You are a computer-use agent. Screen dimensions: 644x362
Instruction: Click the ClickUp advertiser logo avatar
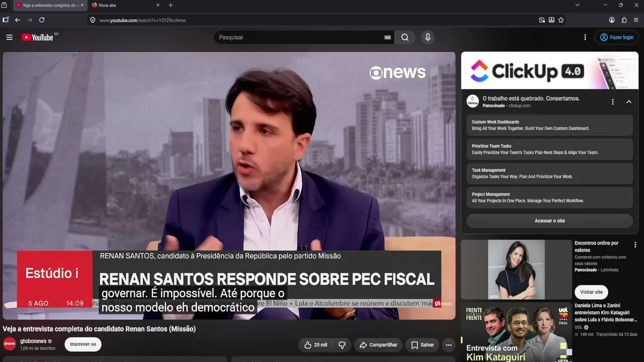tap(472, 101)
